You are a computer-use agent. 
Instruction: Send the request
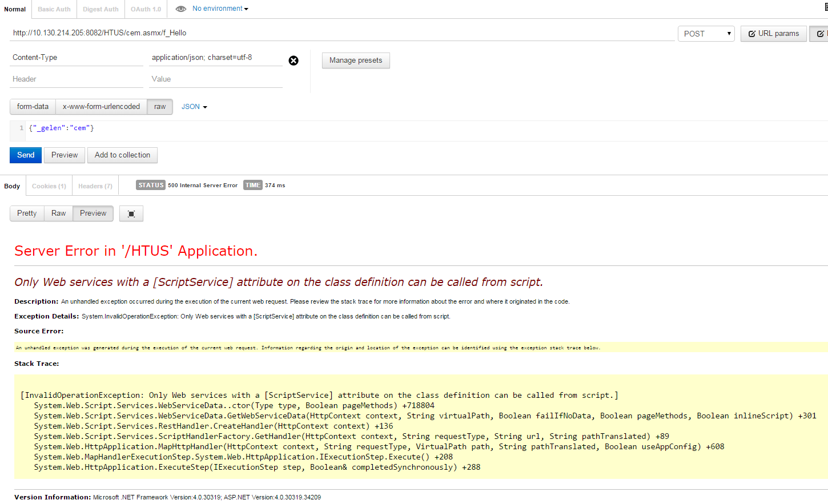point(26,155)
